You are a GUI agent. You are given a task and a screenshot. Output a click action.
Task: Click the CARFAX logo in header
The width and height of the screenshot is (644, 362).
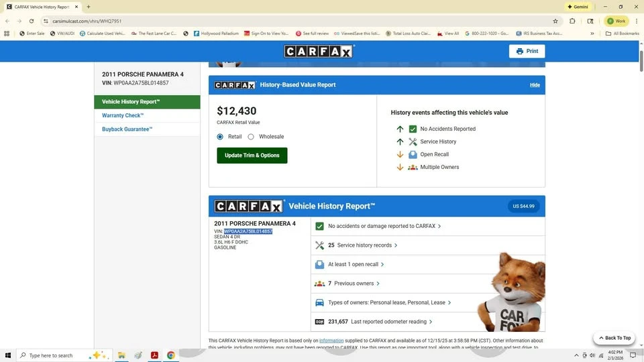tap(319, 52)
